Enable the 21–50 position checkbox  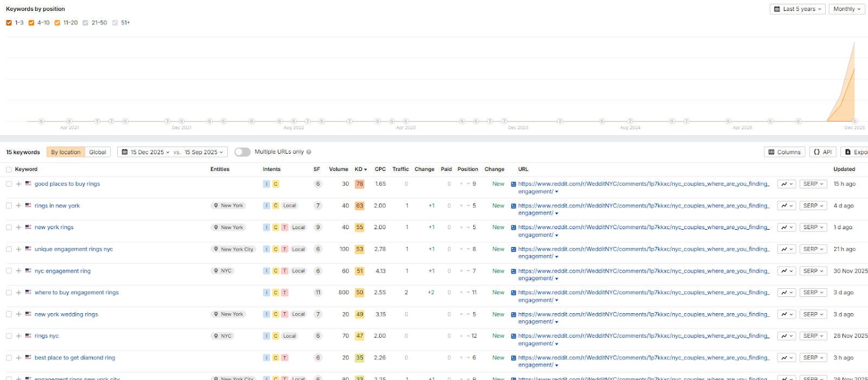point(85,23)
